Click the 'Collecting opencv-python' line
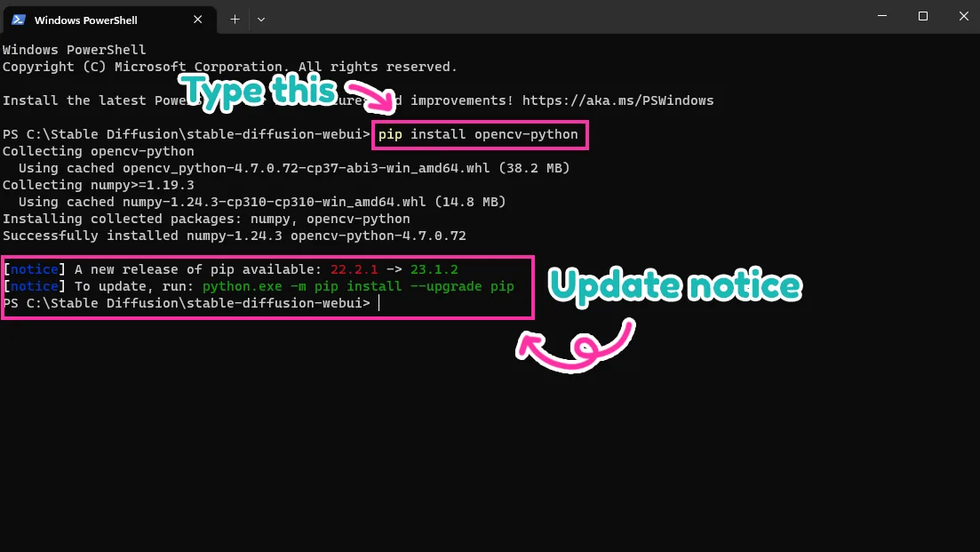This screenshot has height=552, width=980. [98, 151]
